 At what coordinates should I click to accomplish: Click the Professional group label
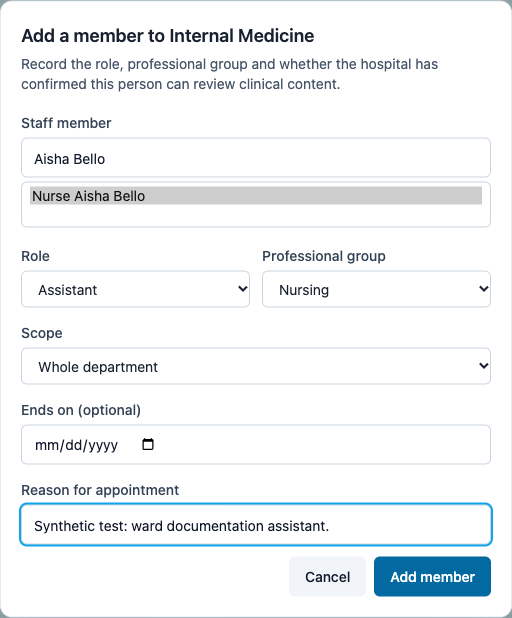click(324, 256)
